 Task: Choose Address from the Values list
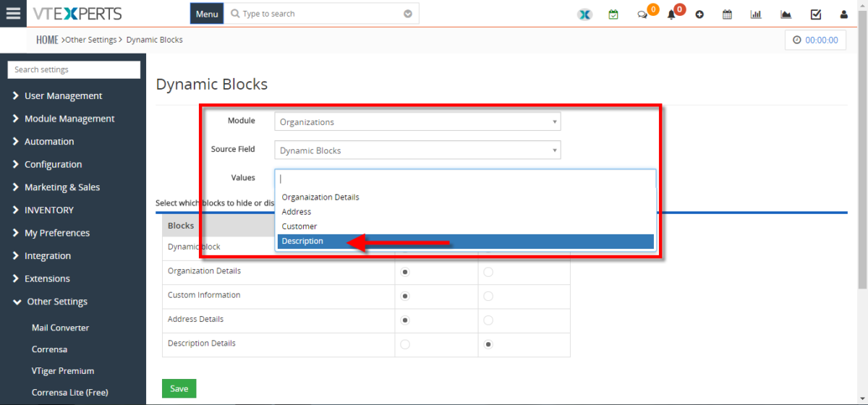point(297,212)
